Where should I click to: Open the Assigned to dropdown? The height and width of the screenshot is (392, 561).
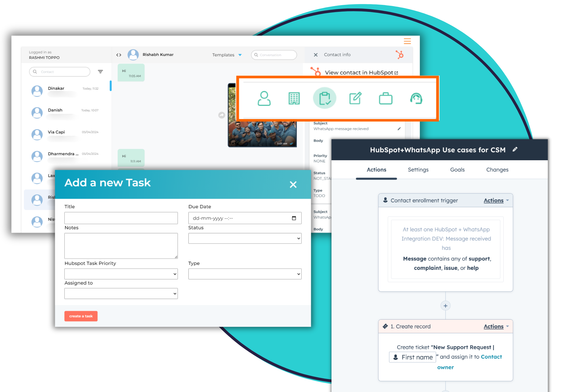click(121, 294)
